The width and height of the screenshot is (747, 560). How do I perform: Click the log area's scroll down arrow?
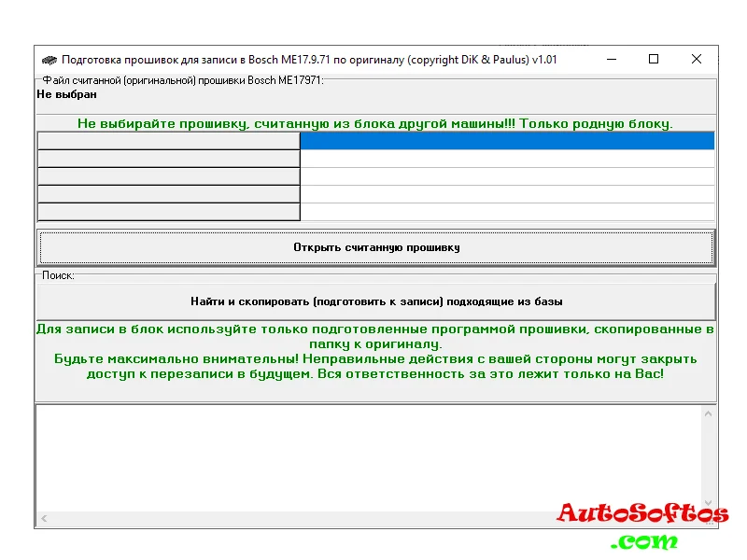tap(708, 501)
